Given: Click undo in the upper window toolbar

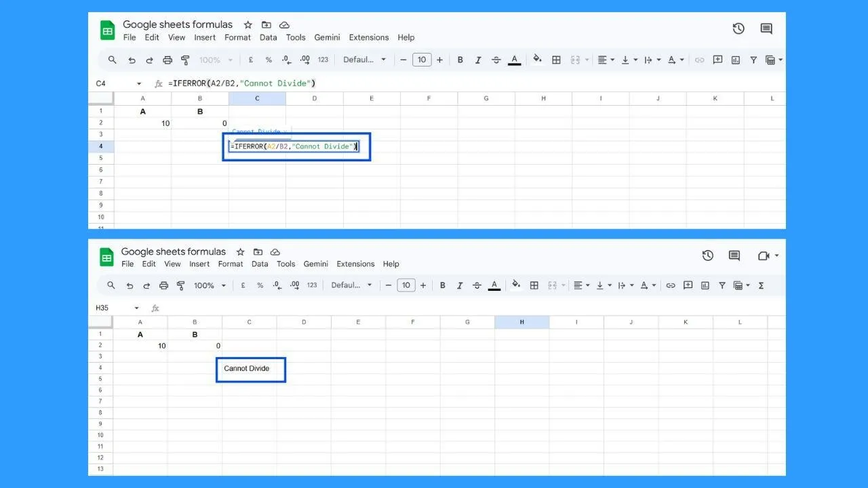Looking at the screenshot, I should [x=132, y=60].
